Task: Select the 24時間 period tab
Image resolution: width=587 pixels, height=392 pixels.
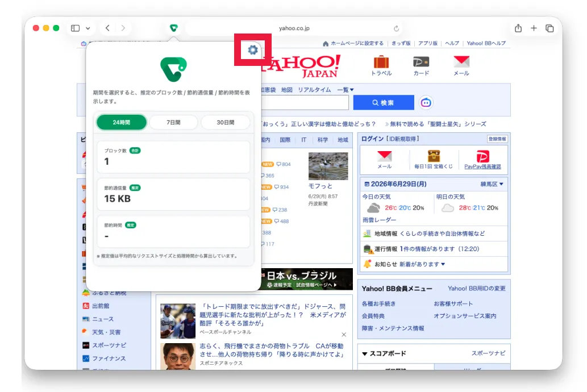Action: click(x=121, y=123)
